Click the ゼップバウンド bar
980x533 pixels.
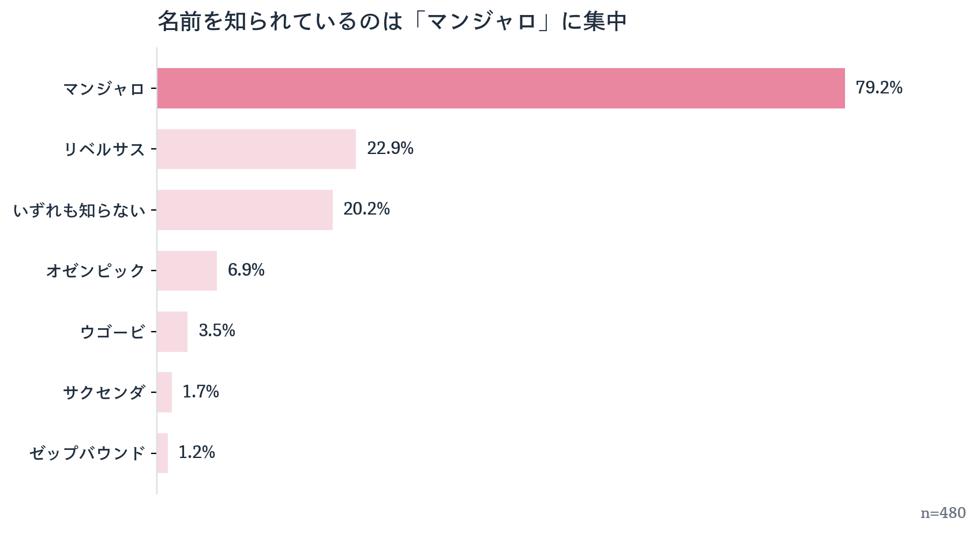pyautogui.click(x=163, y=453)
